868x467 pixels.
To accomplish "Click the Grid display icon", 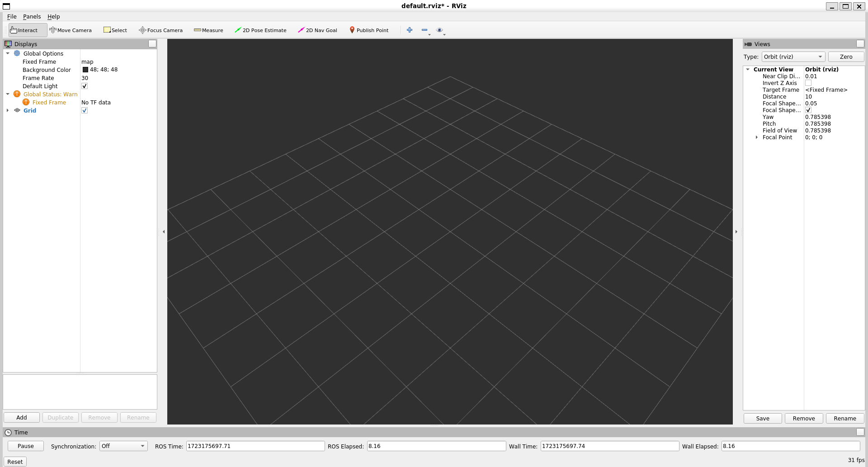I will 17,110.
